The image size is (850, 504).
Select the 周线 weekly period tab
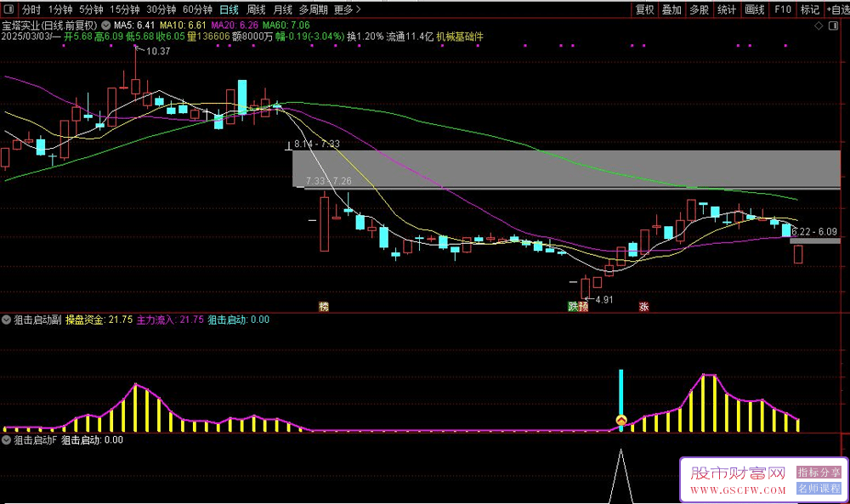point(256,9)
